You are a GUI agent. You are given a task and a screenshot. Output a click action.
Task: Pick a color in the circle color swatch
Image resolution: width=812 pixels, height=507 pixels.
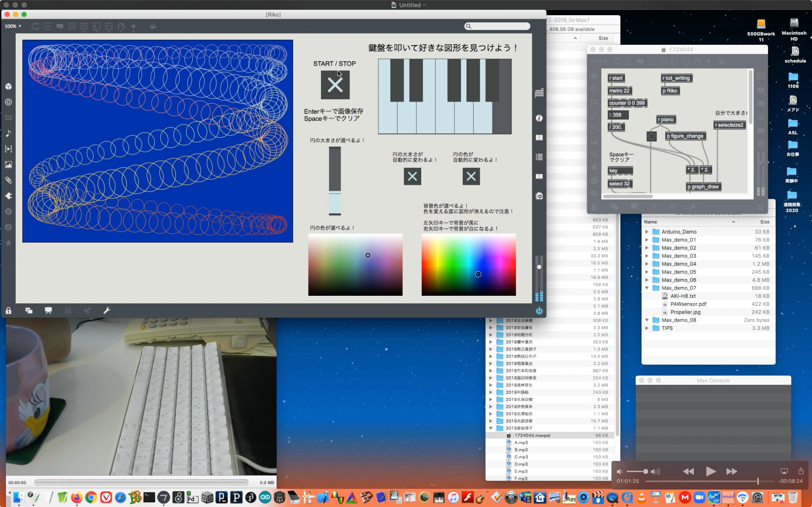pos(355,264)
